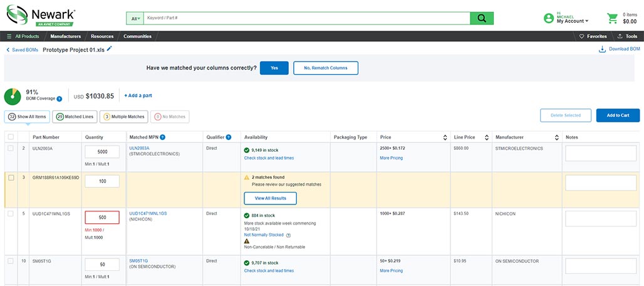
Task: Sort by the Line Price column arrows
Action: [487, 137]
